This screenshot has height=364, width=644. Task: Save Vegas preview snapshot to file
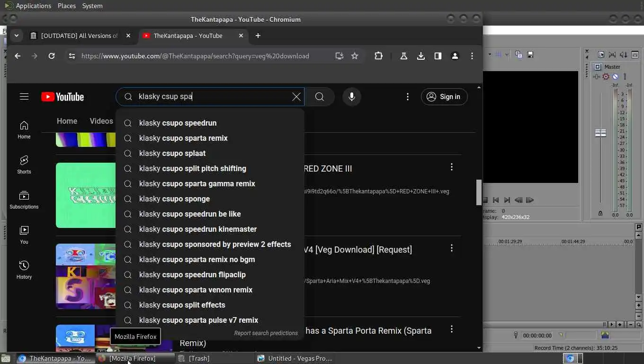[530, 55]
